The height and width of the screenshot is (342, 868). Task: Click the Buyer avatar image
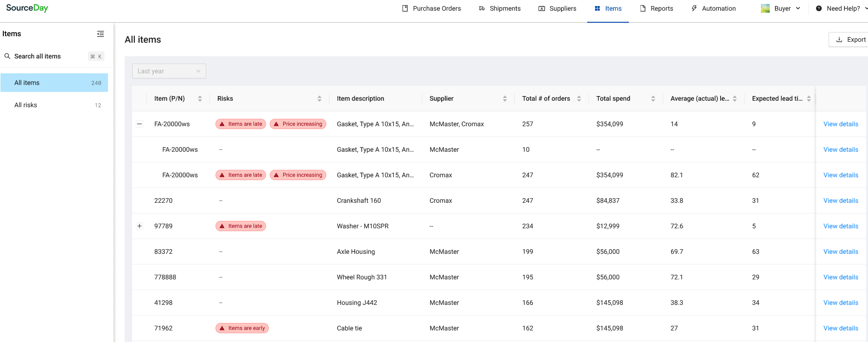(765, 8)
